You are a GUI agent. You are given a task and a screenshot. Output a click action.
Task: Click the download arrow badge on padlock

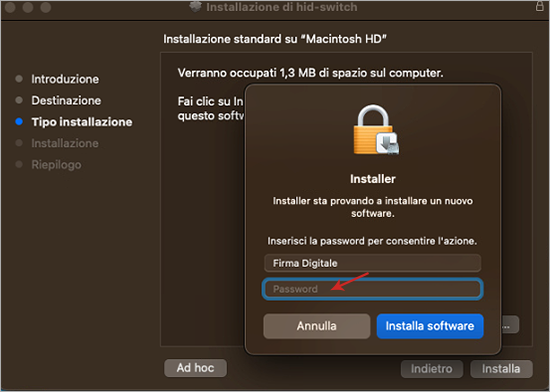(387, 143)
